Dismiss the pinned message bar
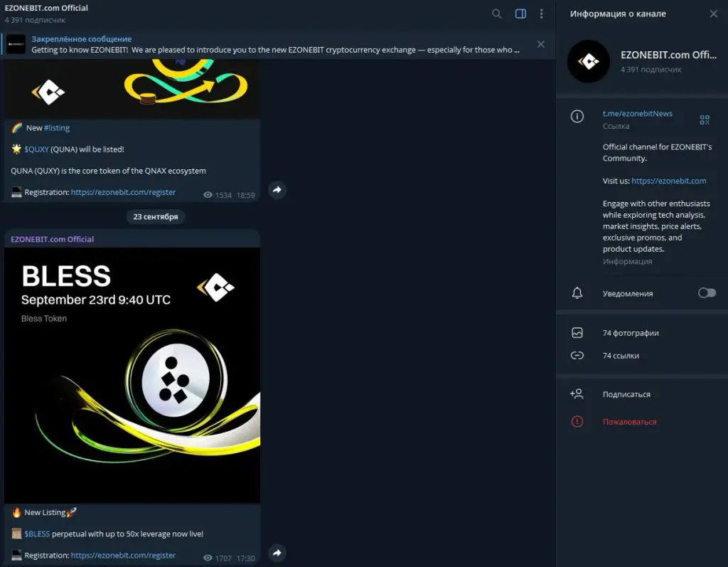The width and height of the screenshot is (728, 567). click(x=541, y=44)
